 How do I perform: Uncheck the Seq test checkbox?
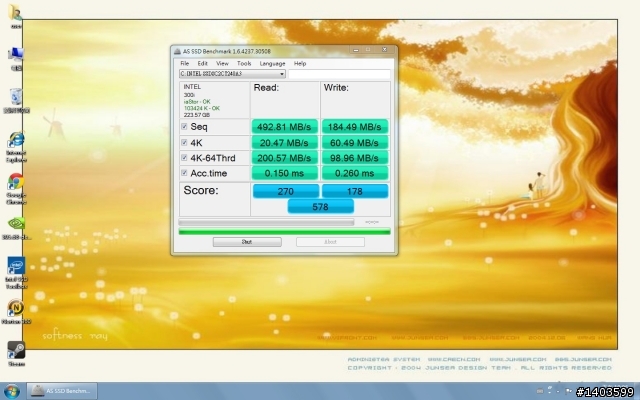(184, 127)
